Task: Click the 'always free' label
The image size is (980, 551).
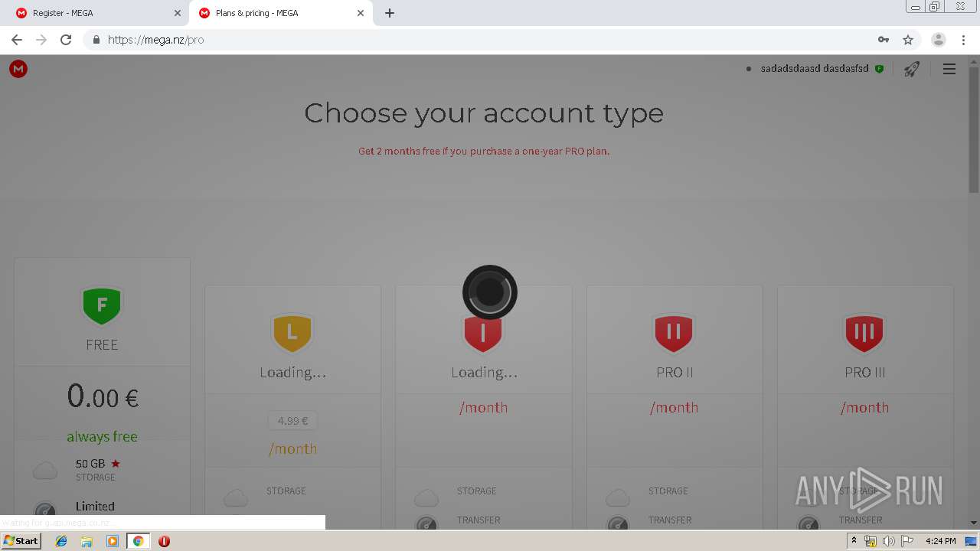Action: [x=102, y=437]
